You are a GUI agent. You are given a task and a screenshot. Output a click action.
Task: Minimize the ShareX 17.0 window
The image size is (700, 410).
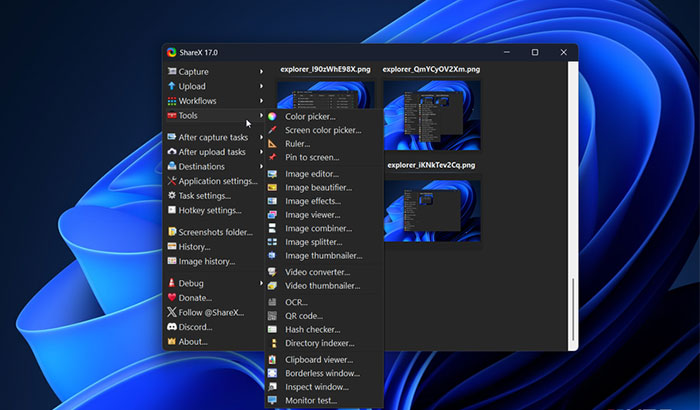507,52
